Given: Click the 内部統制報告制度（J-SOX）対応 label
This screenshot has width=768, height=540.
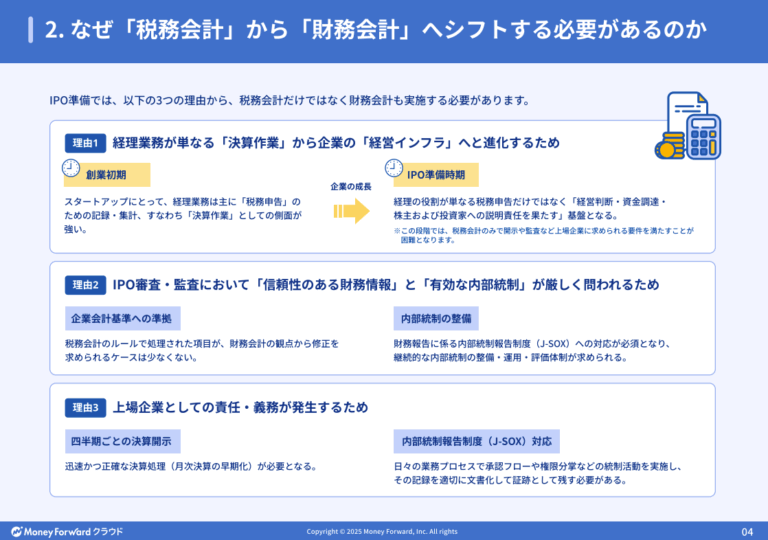Looking at the screenshot, I should coord(477,442).
